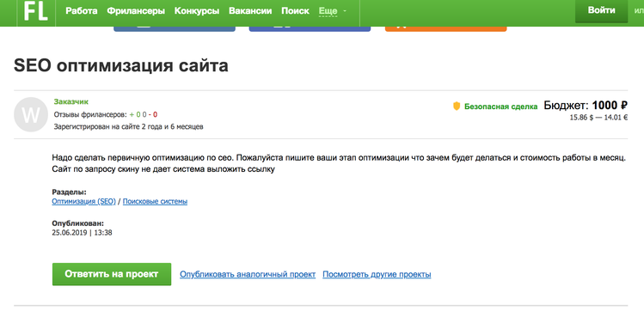
Task: Click the negative reviews count -0
Action: click(x=153, y=114)
